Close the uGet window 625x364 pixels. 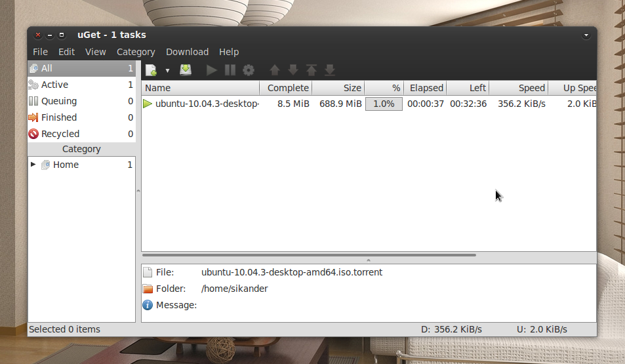coord(38,35)
